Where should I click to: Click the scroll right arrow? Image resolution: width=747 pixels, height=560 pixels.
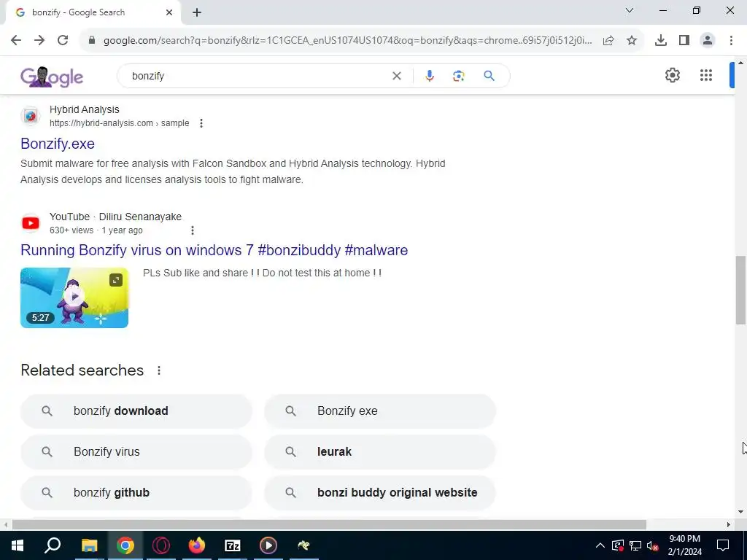click(x=729, y=525)
